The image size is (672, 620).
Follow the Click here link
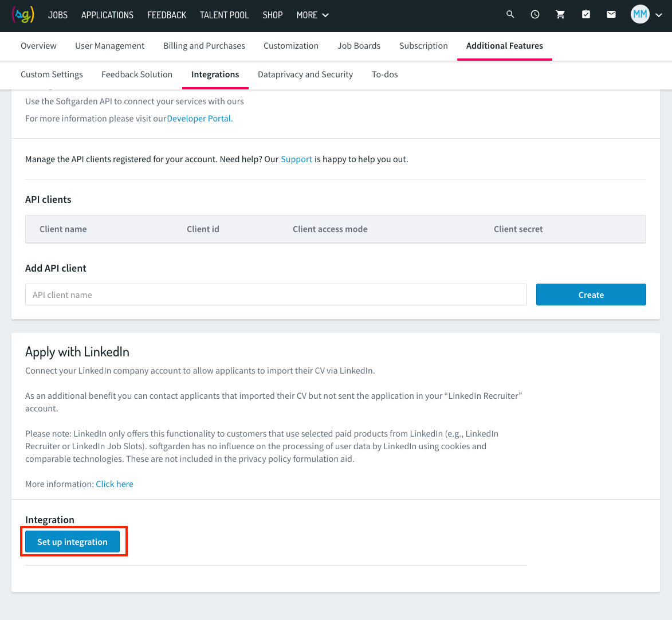[x=115, y=484]
